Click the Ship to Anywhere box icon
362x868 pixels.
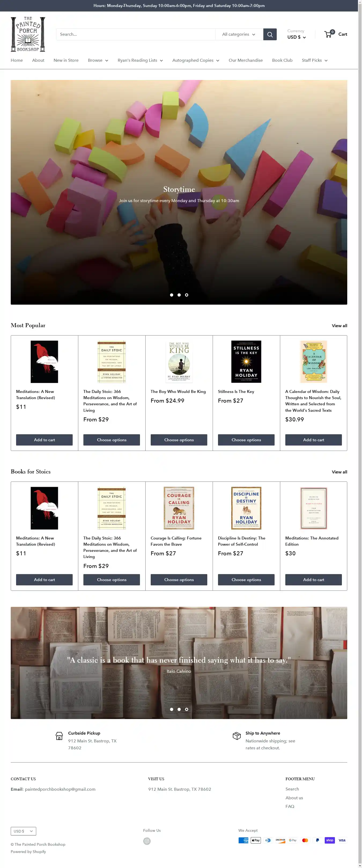coord(237,736)
